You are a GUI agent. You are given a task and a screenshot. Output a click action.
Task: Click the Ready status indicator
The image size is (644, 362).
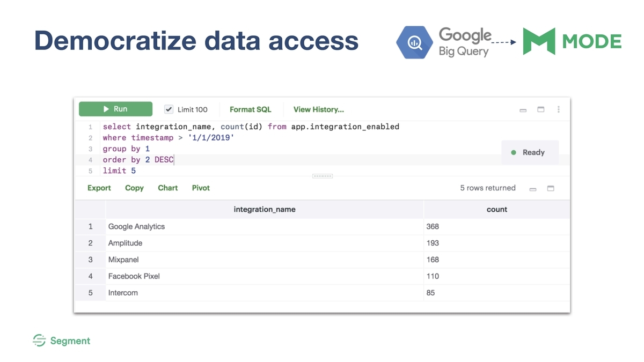[x=530, y=152]
